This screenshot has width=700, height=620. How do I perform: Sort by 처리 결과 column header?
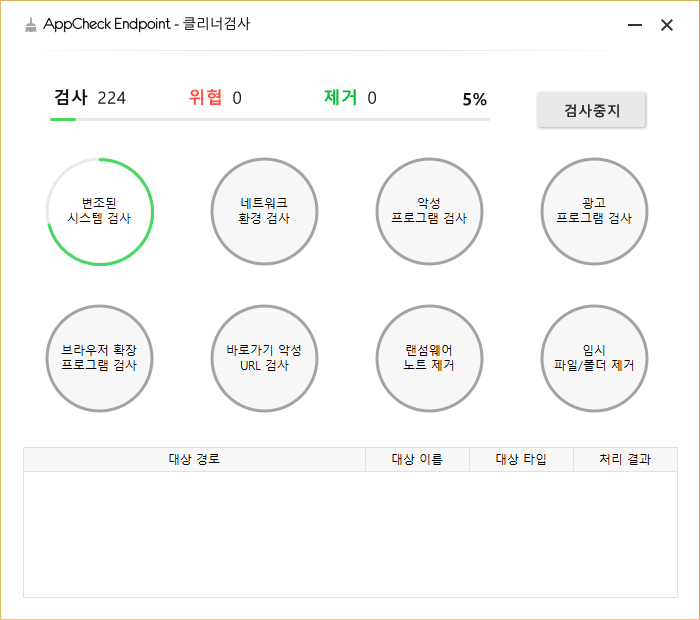(625, 459)
